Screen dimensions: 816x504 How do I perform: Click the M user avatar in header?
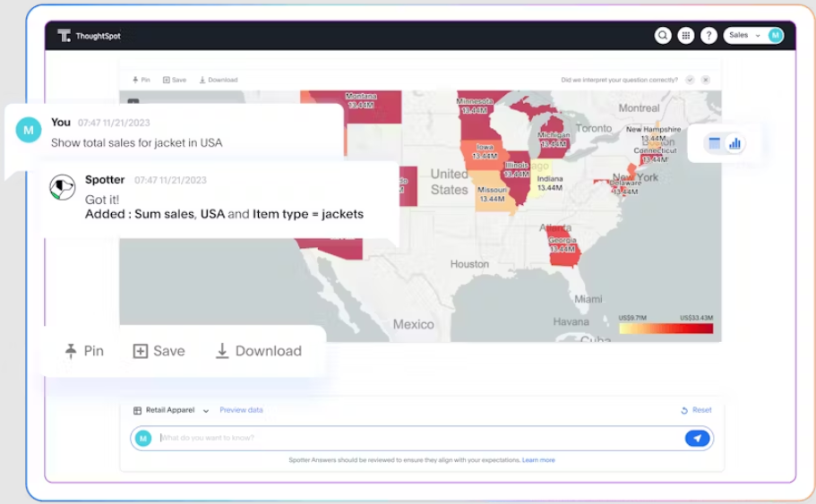(776, 36)
